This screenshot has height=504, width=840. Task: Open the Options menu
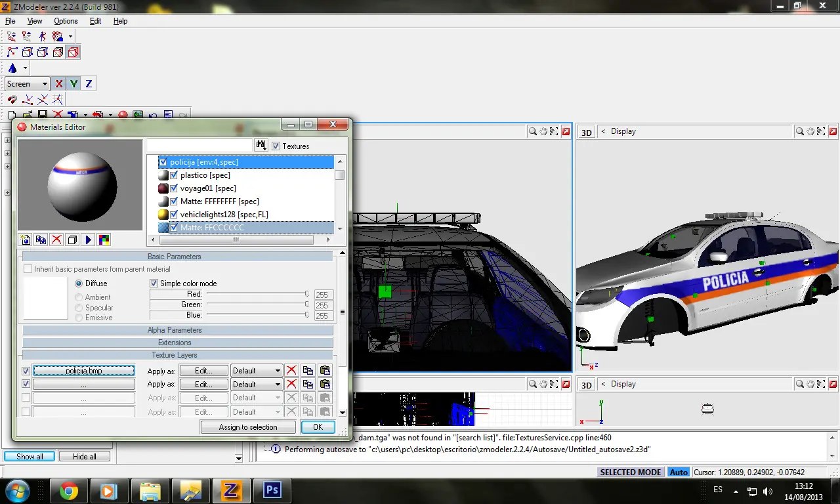click(66, 21)
